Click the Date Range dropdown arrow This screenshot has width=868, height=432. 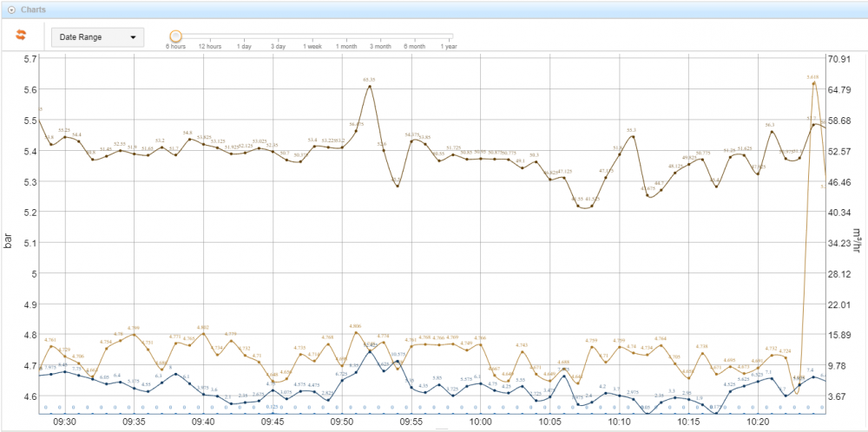tap(133, 37)
